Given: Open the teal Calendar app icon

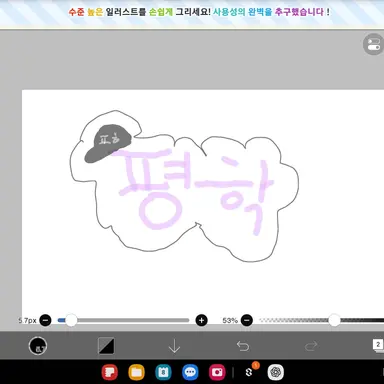Looking at the screenshot, I should pyautogui.click(x=163, y=372).
